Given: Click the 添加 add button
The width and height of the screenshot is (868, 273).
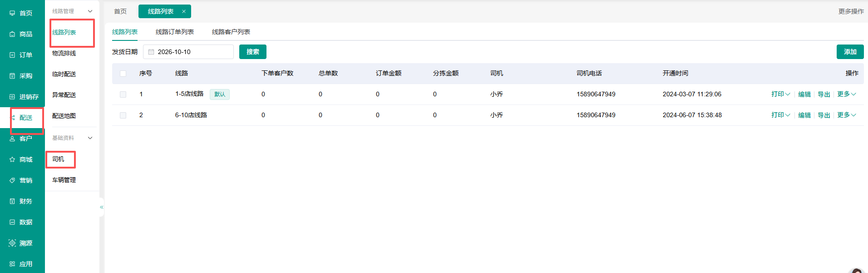Looking at the screenshot, I should point(850,52).
